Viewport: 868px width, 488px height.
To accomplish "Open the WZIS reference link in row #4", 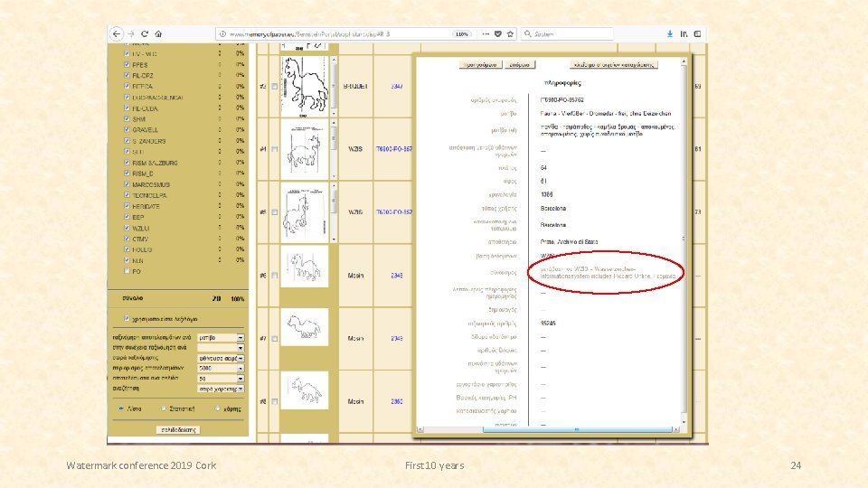I will [x=394, y=149].
